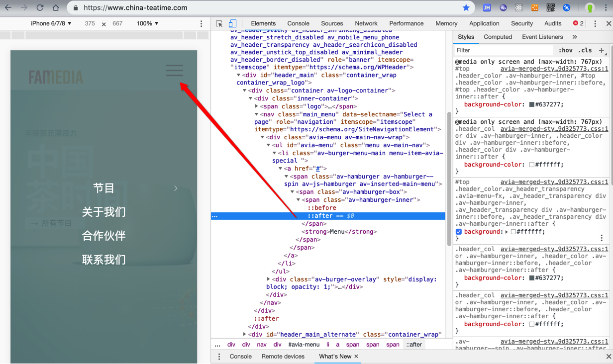The image size is (613, 364).
Task: Open the 关于我们 menu link
Action: (103, 212)
